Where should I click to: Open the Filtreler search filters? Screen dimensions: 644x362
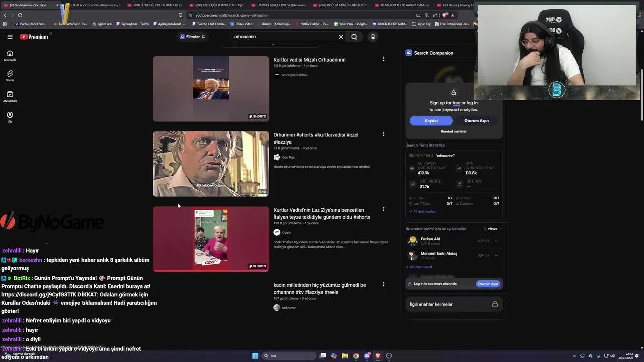[193, 37]
